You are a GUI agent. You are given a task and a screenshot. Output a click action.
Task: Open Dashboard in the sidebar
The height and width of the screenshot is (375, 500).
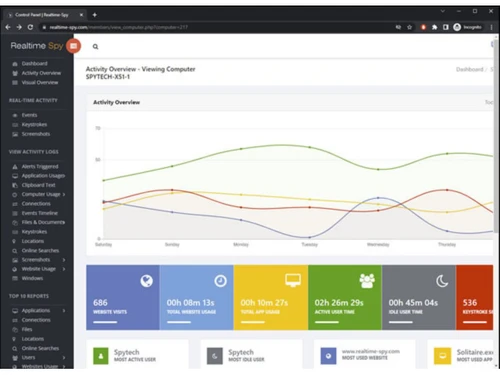click(34, 63)
